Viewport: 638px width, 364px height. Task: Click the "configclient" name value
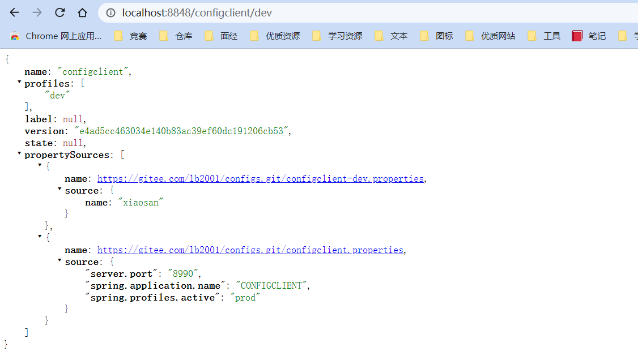93,71
